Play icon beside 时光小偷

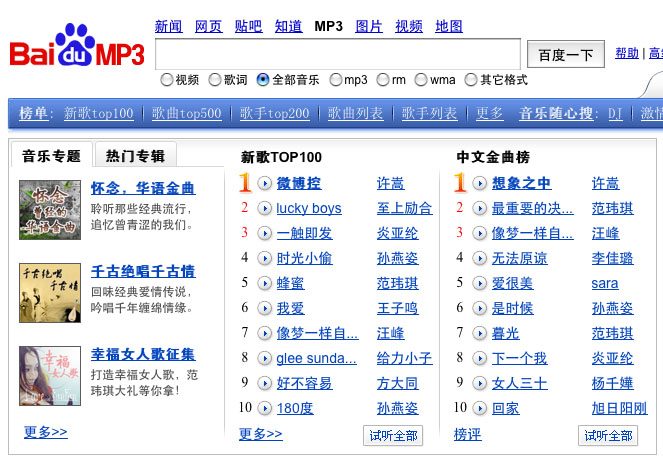[265, 258]
